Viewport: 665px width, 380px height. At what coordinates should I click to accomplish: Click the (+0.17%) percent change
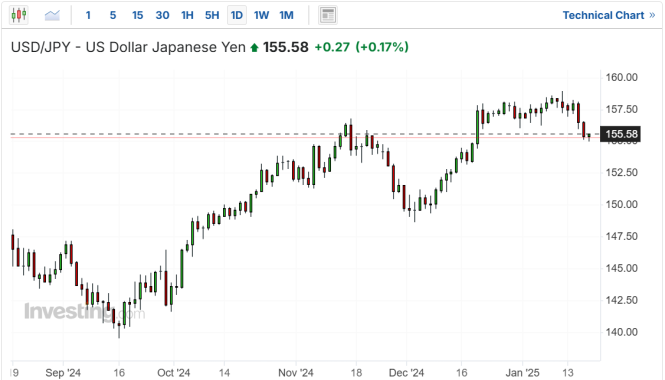tap(382, 47)
